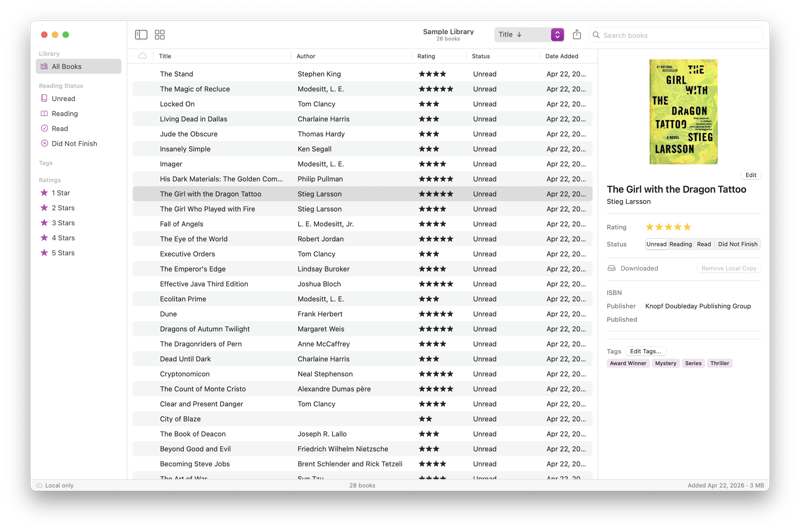
Task: Click the Dragon Tattoo book cover
Action: click(x=683, y=112)
